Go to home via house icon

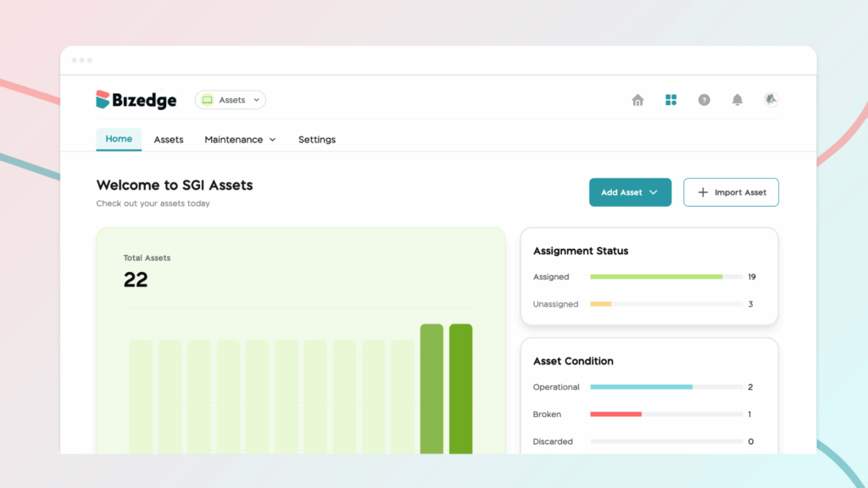637,100
